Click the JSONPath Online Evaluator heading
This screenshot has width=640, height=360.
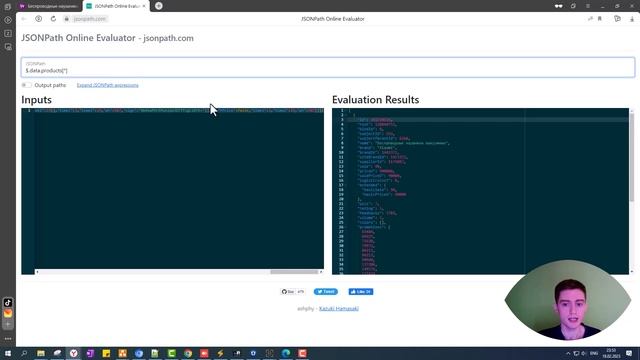[107, 38]
